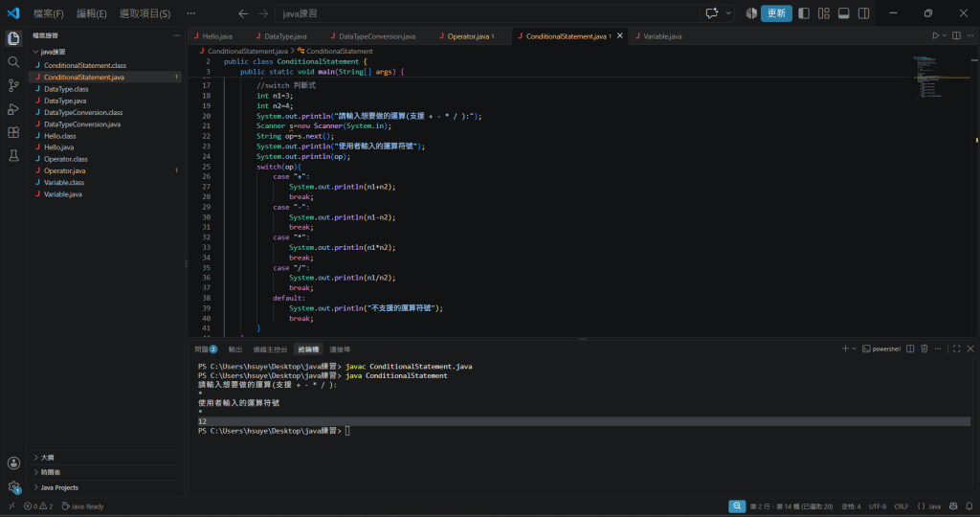Open the Source Control view
Screen dimensions: 980x517
point(13,85)
